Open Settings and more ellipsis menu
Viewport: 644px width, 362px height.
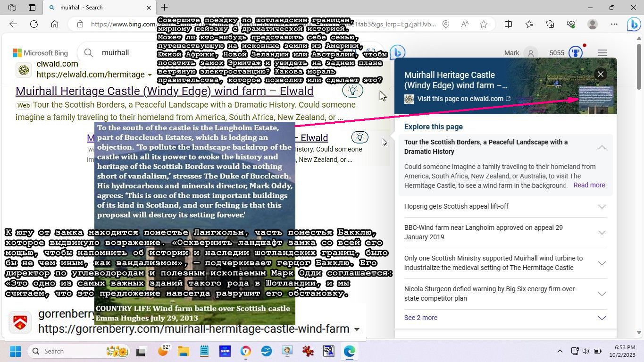click(x=614, y=24)
